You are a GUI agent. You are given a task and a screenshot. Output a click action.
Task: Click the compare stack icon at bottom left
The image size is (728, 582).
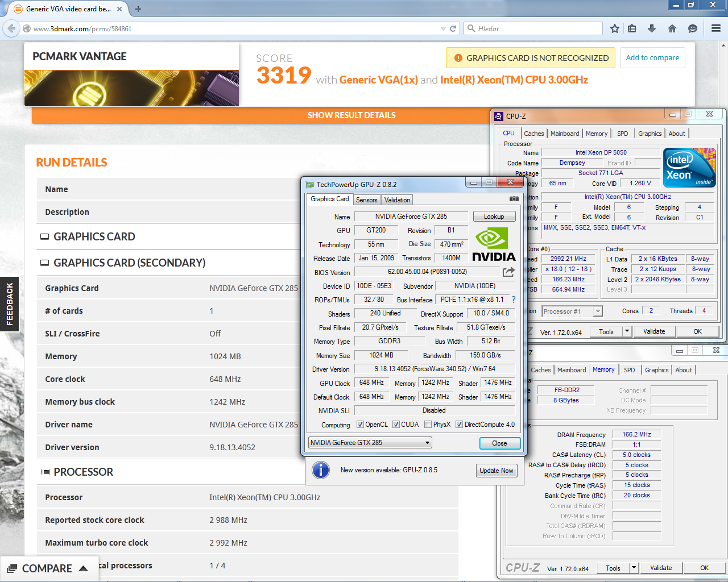pyautogui.click(x=12, y=568)
